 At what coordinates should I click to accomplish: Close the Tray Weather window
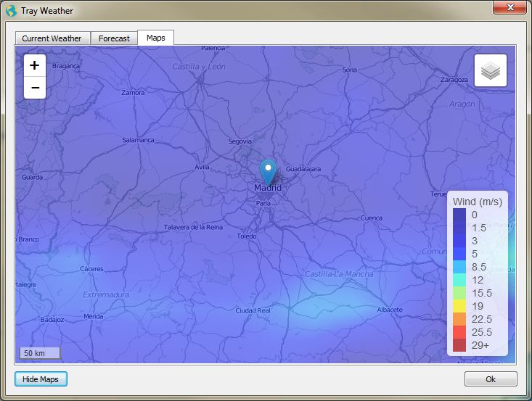[x=510, y=7]
